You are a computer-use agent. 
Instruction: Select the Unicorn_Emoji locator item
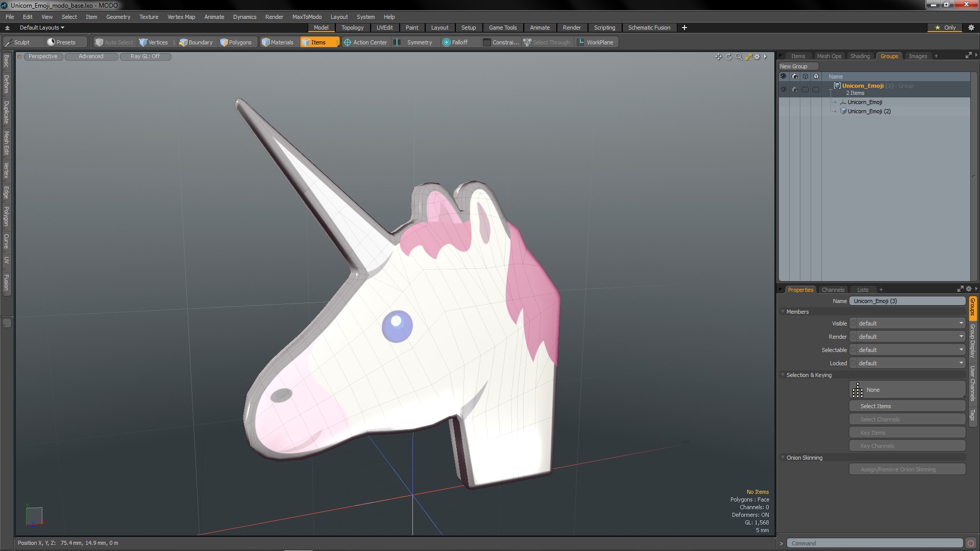click(x=864, y=102)
